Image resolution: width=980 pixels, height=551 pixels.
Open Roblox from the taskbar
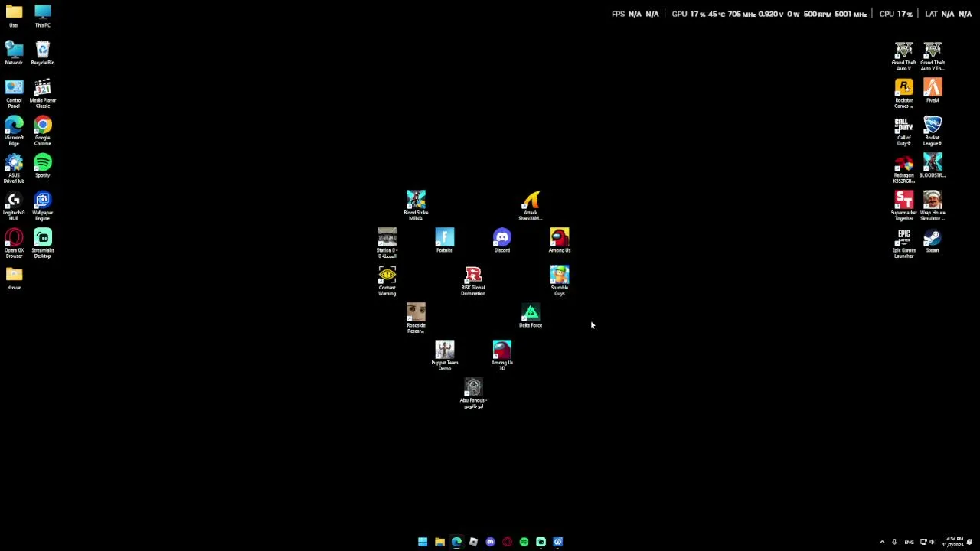coord(473,542)
